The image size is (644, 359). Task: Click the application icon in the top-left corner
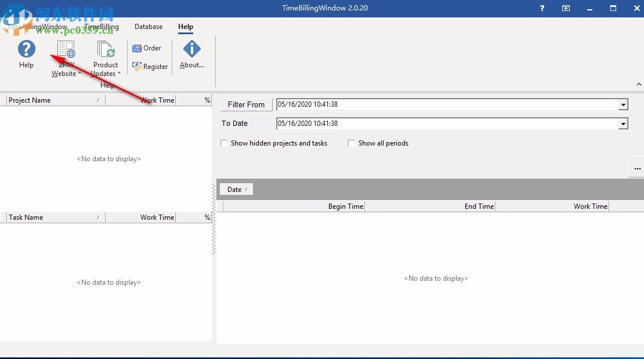point(9,8)
